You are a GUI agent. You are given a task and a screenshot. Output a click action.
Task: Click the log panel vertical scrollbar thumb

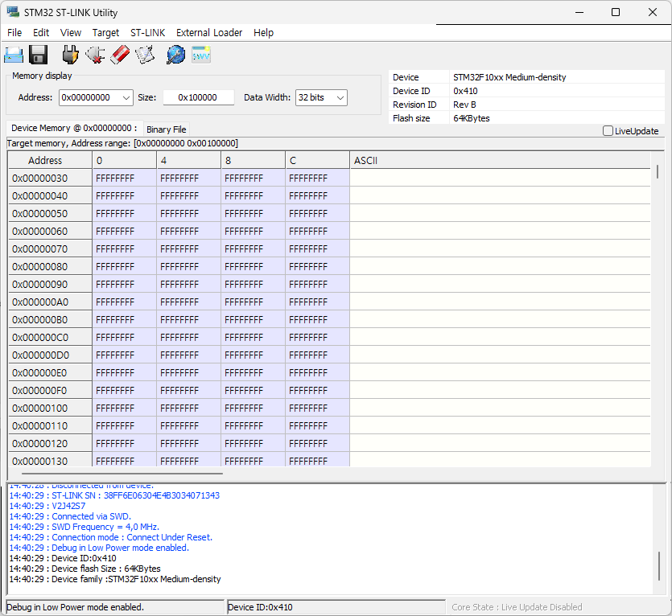tap(659, 566)
